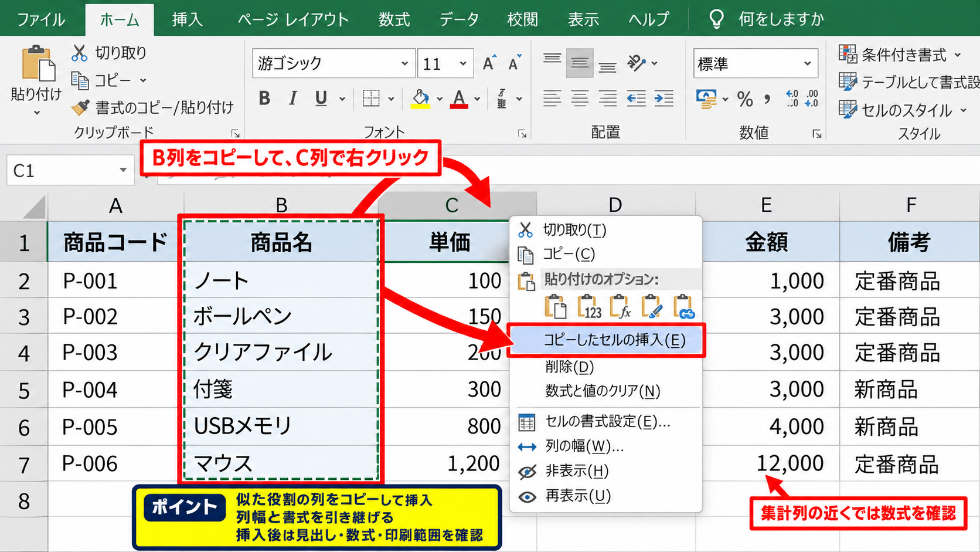Toggle Bold formatting
Viewport: 980px width, 552px height.
click(x=264, y=98)
